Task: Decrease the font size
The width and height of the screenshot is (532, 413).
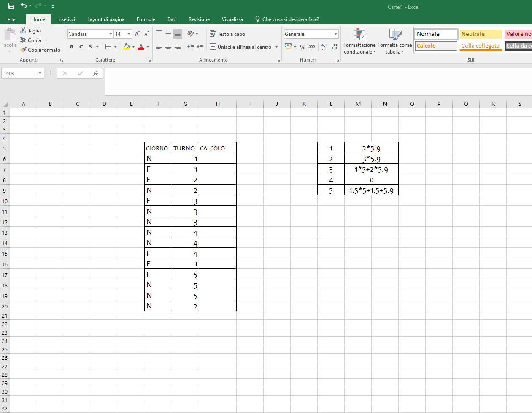Action: point(146,34)
